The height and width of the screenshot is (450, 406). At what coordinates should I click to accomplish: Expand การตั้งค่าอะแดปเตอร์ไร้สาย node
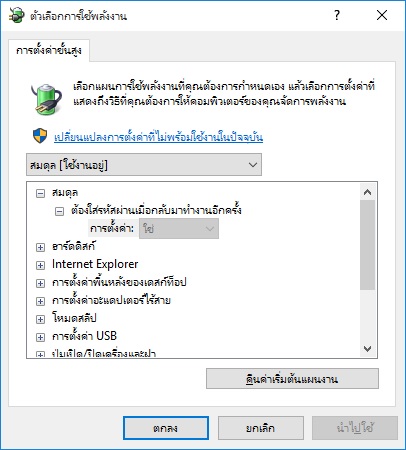40,301
